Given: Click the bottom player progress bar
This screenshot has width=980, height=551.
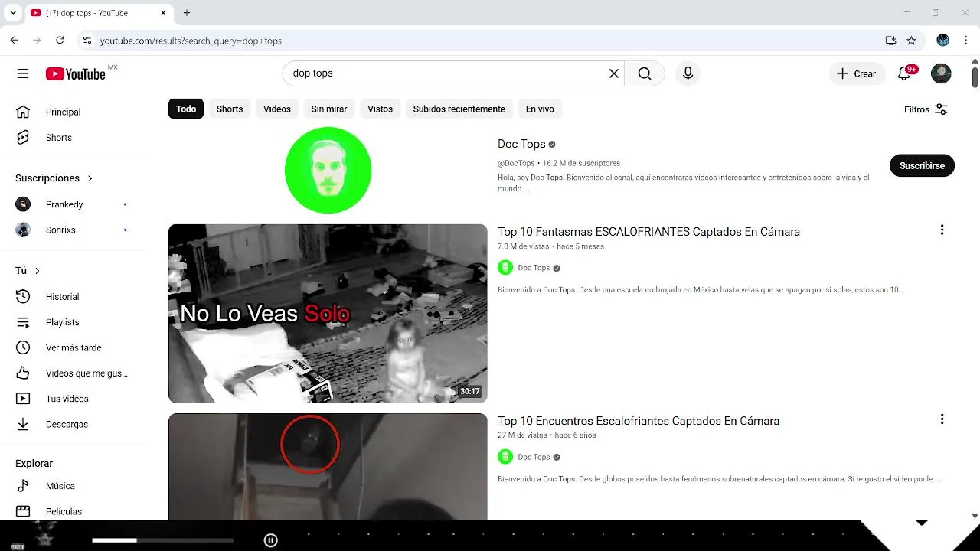Looking at the screenshot, I should pos(162,540).
